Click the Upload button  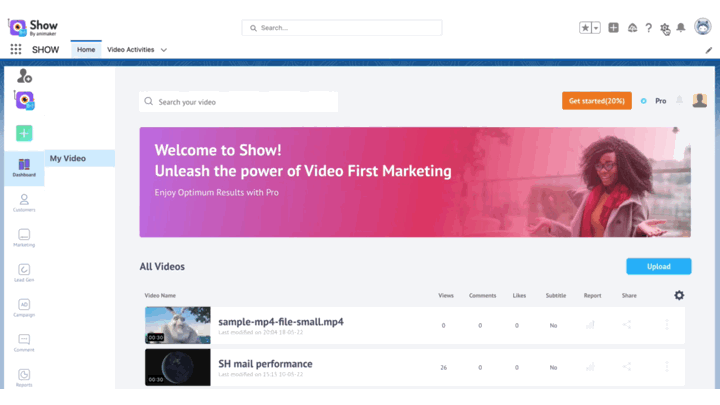point(658,266)
